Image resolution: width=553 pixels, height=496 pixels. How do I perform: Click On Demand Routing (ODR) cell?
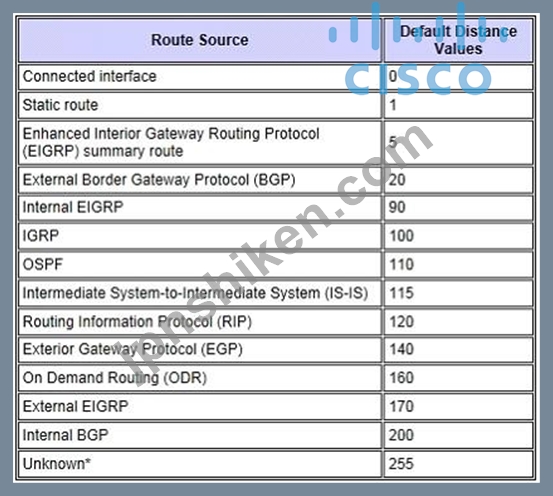point(200,378)
